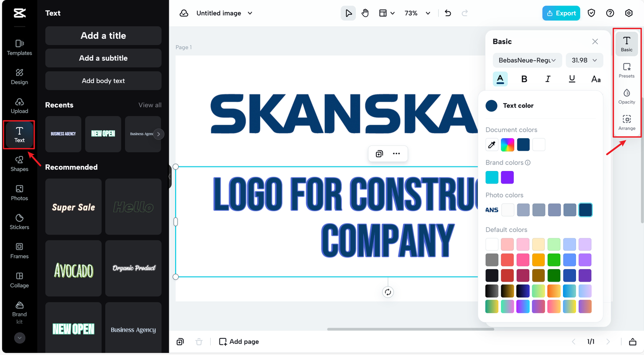
Task: Toggle italic formatting
Action: 548,79
